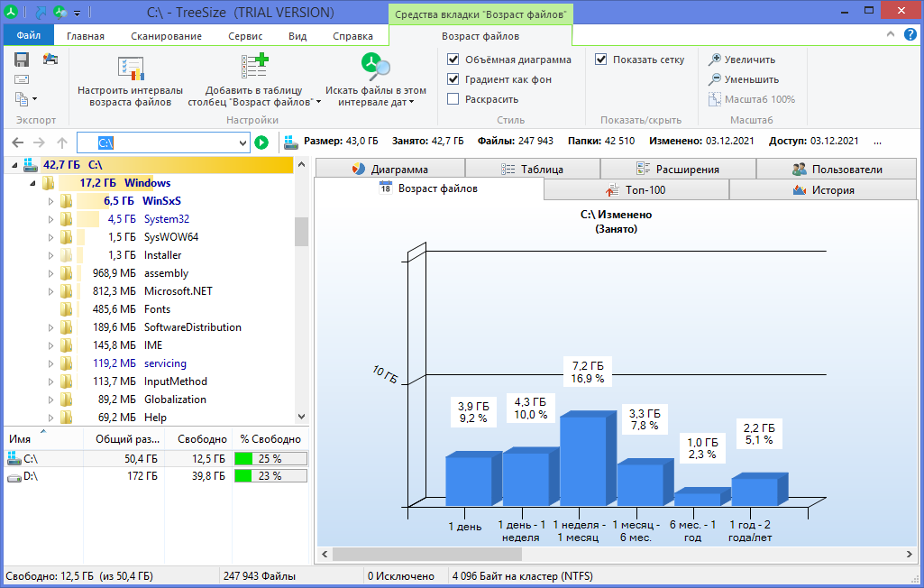Image resolution: width=924 pixels, height=588 pixels.
Task: Click the save icon in Export group
Action: [22, 60]
